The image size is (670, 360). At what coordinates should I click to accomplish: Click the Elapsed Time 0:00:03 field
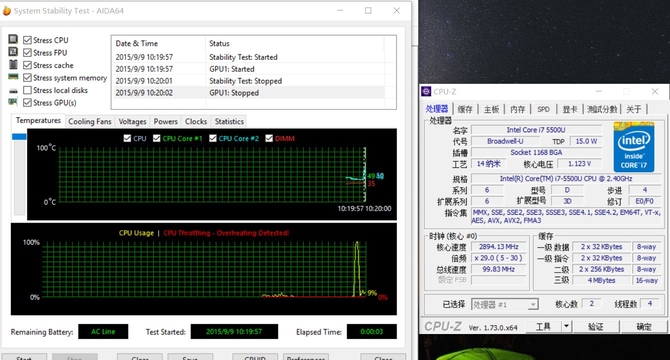click(x=371, y=331)
